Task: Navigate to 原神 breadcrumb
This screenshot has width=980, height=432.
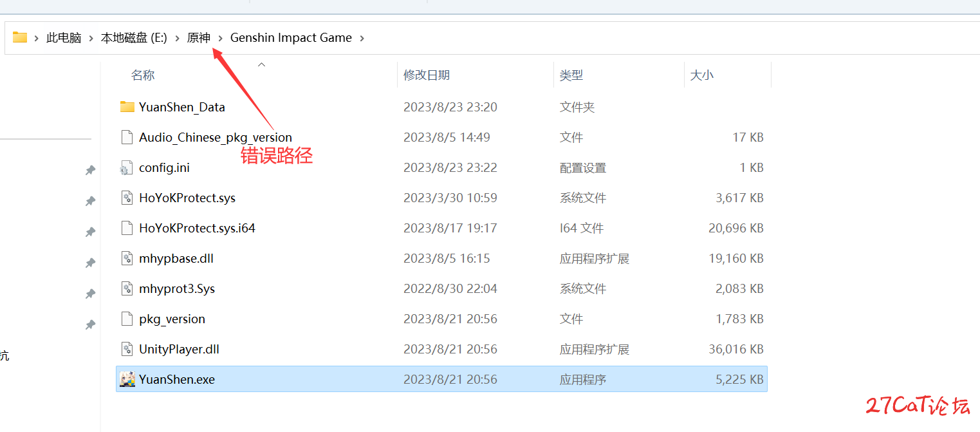Action: pos(199,38)
